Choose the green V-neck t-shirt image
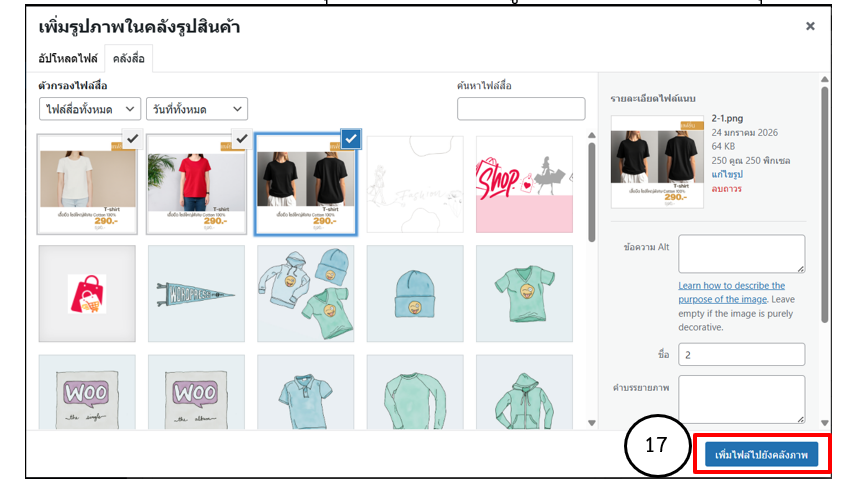The image size is (848, 482). coord(524,294)
